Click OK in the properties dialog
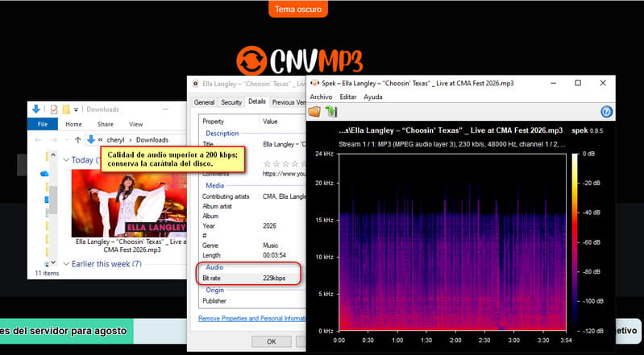 (272, 341)
